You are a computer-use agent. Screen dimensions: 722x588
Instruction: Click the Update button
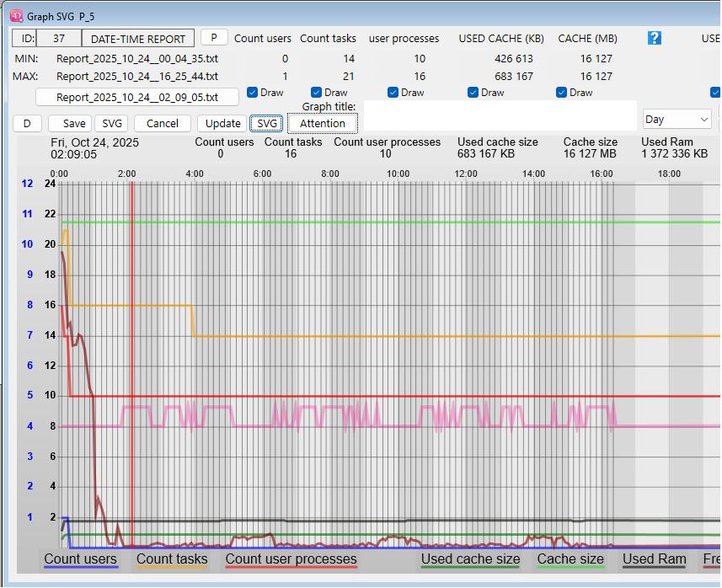pos(222,123)
